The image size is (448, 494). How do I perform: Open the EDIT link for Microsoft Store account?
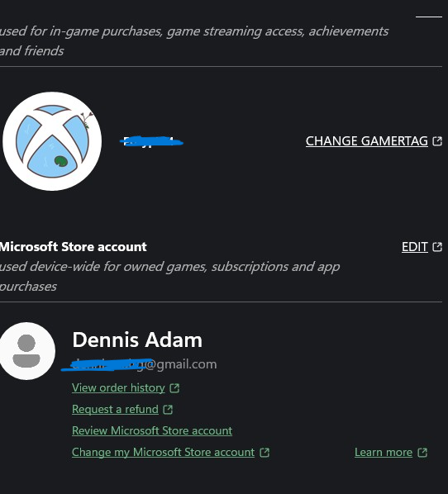[x=415, y=247]
